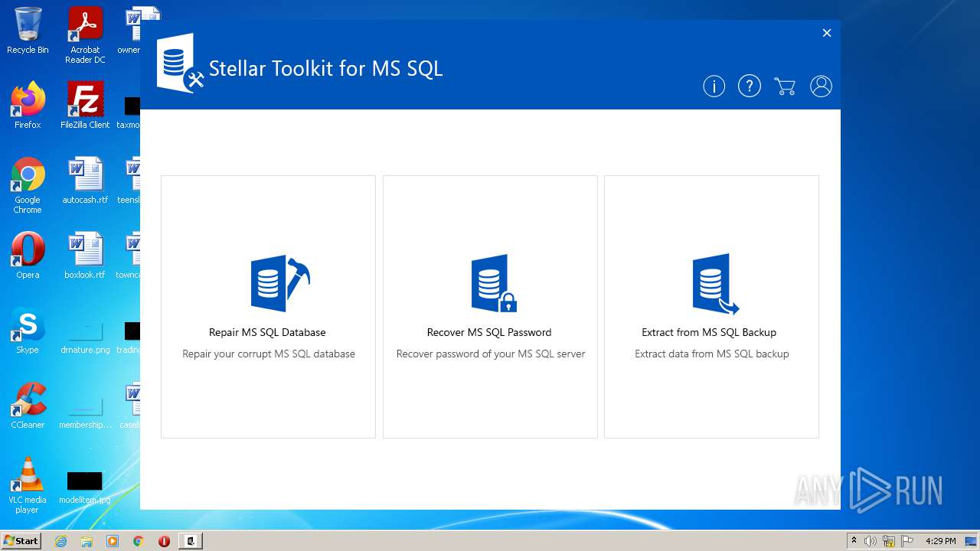This screenshot has width=980, height=551.
Task: Open Skype desktop shortcut
Action: click(28, 331)
